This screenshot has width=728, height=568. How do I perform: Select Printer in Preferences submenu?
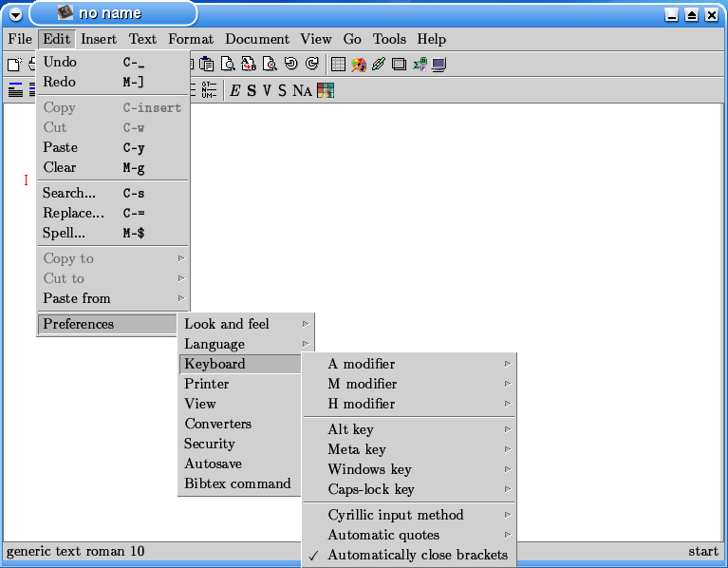tap(240, 384)
